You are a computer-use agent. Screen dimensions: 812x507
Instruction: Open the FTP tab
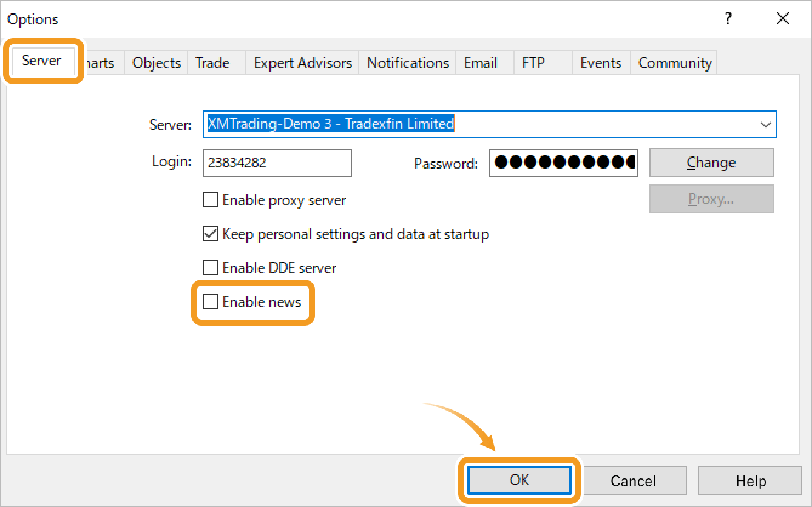pyautogui.click(x=533, y=63)
